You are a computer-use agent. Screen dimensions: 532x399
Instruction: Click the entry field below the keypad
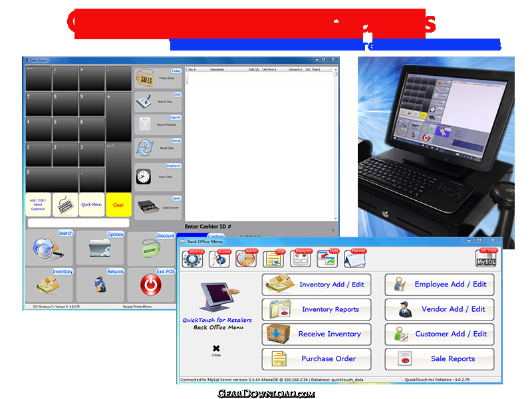coord(78,223)
